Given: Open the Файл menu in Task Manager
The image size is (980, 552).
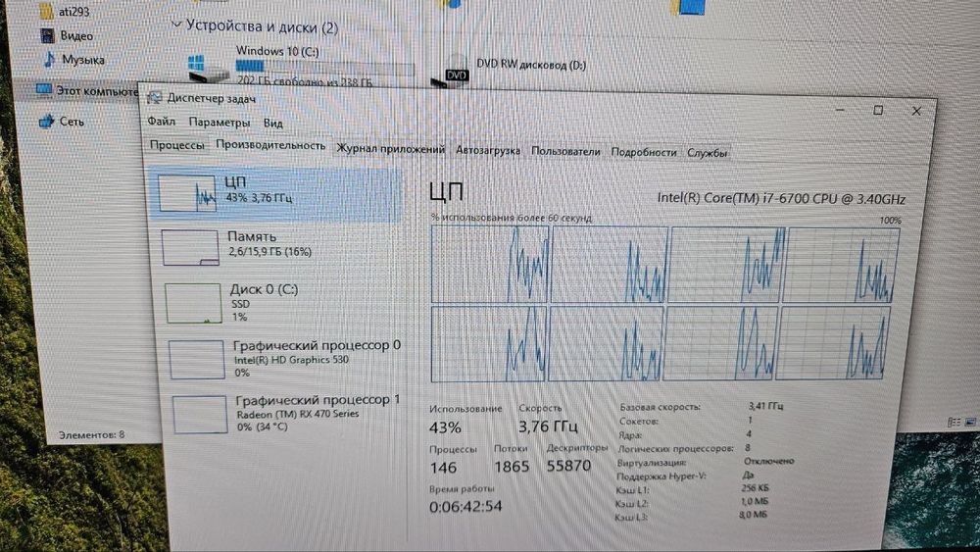Looking at the screenshot, I should (x=162, y=121).
